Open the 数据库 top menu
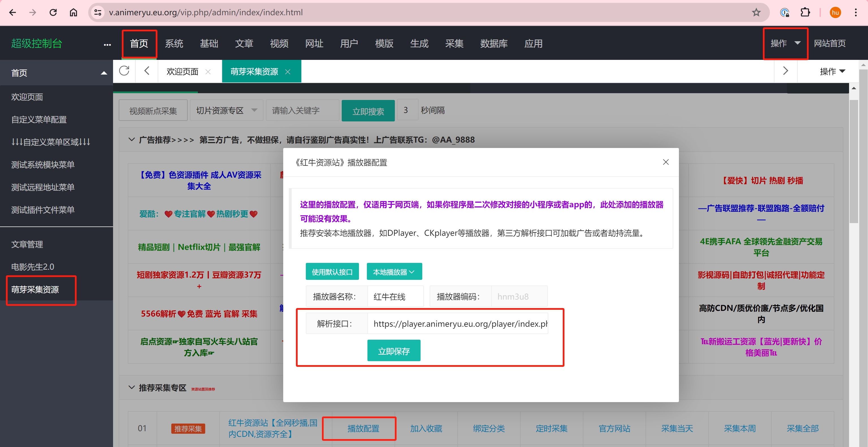This screenshot has height=447, width=868. tap(494, 43)
